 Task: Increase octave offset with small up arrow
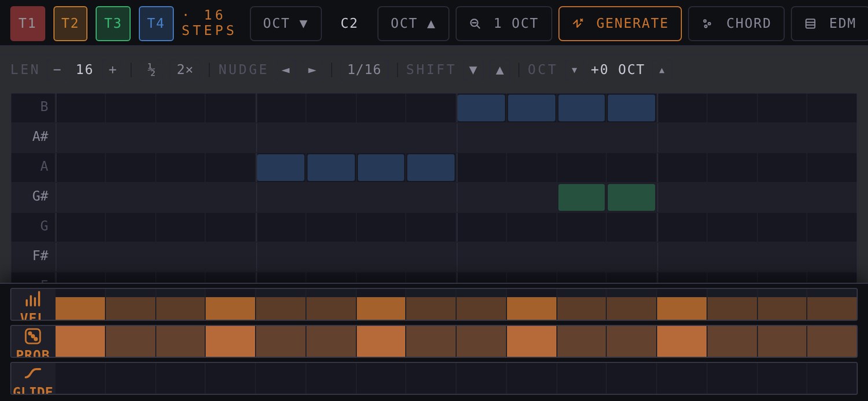pos(662,70)
